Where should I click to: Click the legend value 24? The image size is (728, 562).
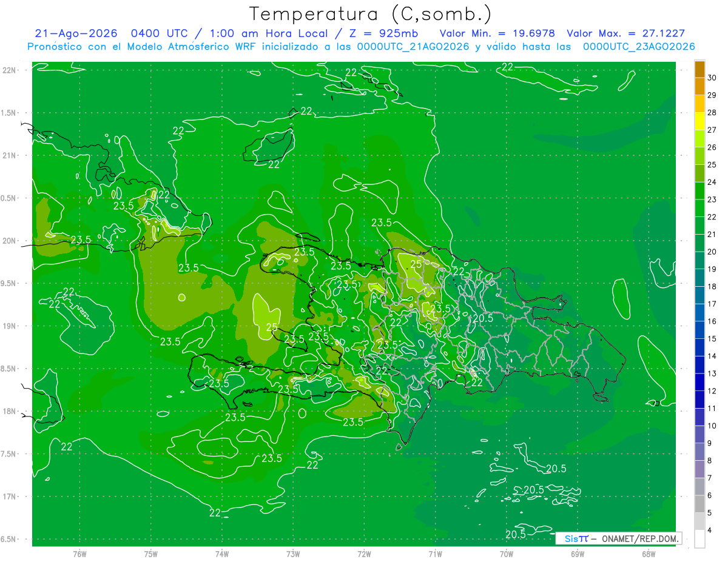point(712,182)
